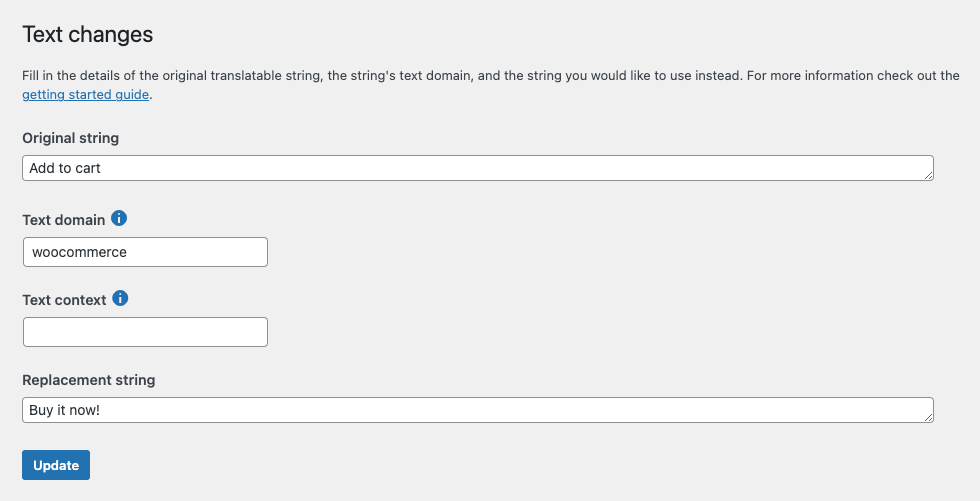Viewport: 980px width, 501px height.
Task: Click the Original string label
Action: [x=71, y=138]
